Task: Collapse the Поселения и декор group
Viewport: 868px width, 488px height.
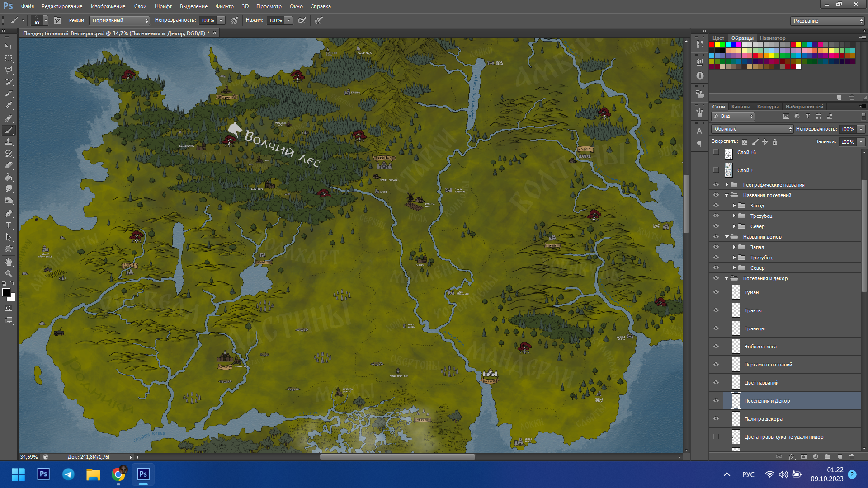Action: tap(726, 278)
